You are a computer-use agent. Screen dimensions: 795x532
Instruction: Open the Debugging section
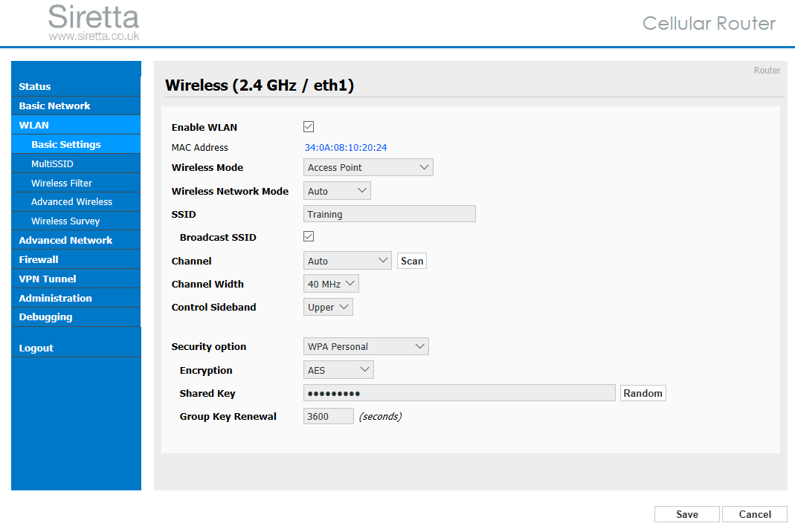coord(76,317)
